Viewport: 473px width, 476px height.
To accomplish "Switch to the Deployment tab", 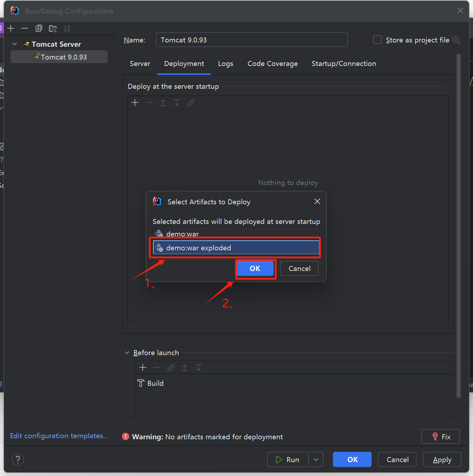I will coord(184,64).
